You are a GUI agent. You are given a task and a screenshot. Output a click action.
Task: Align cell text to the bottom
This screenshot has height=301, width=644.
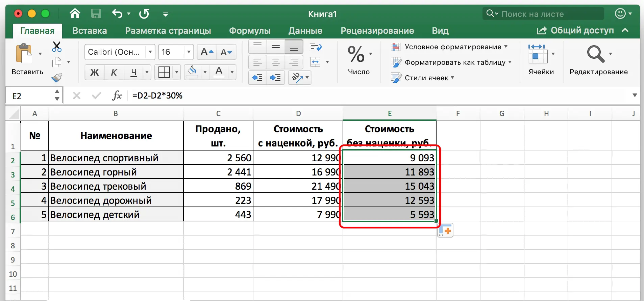[x=294, y=47]
